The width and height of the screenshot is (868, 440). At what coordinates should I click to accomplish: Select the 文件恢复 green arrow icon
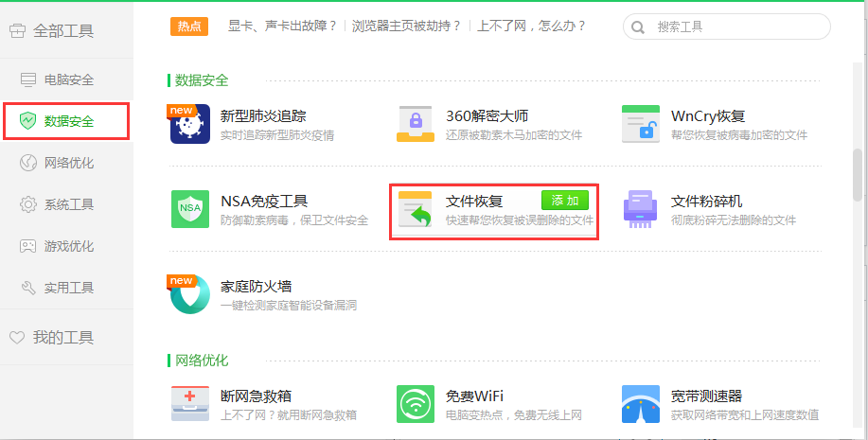[416, 209]
